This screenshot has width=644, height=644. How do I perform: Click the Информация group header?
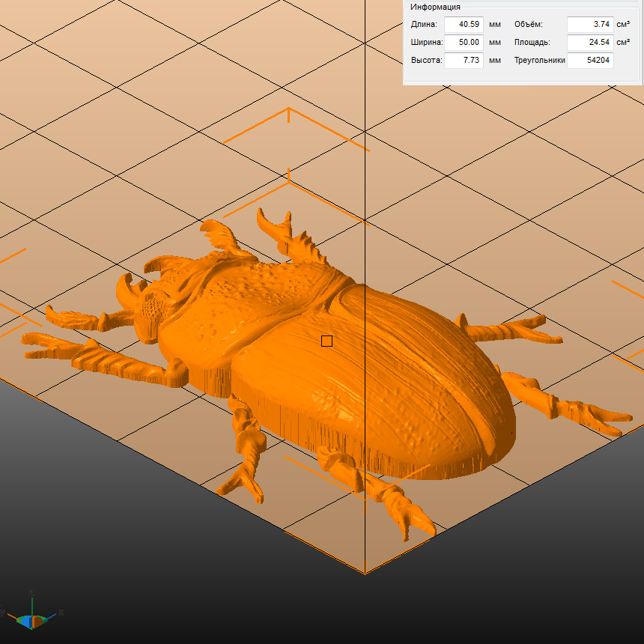pyautogui.click(x=435, y=7)
